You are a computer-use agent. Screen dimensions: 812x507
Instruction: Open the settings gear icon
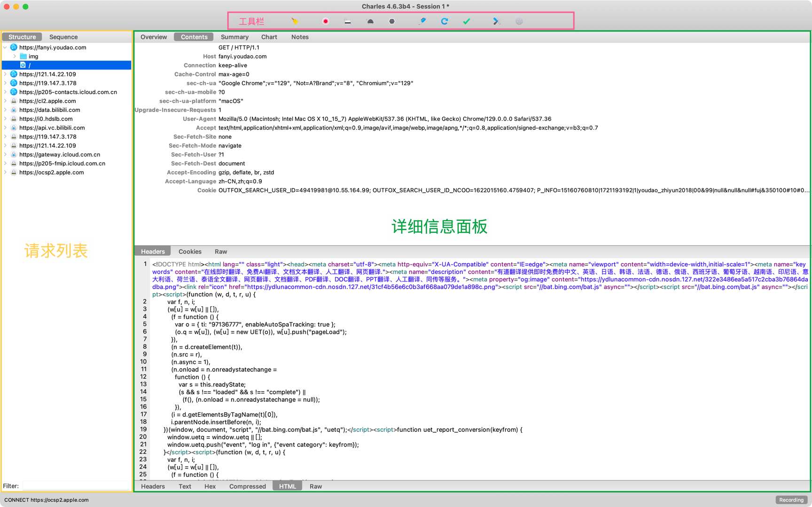pos(519,21)
